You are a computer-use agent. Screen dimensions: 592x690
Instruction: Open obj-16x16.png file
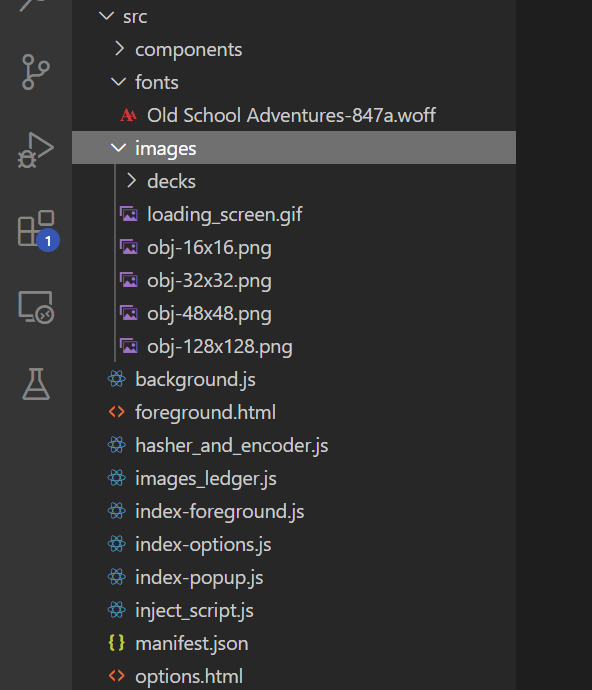(x=209, y=248)
